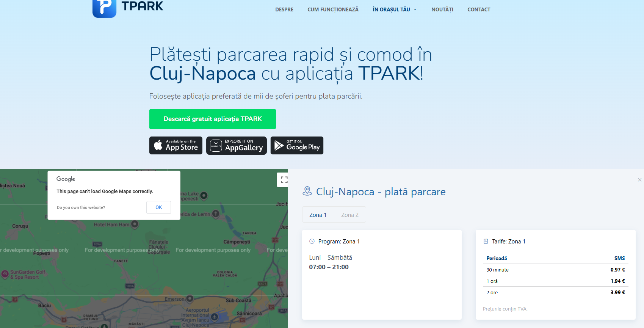Click the '07:00 – 21:00' schedule text
Image resolution: width=644 pixels, height=328 pixels.
coord(329,267)
